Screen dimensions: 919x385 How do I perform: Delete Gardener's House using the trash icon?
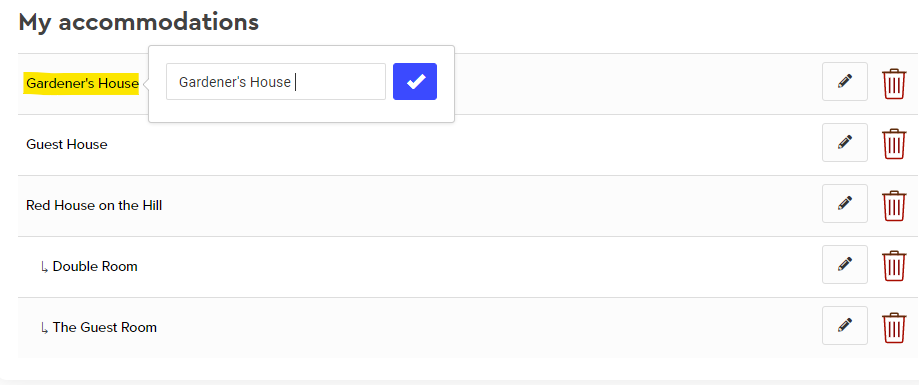pos(894,83)
